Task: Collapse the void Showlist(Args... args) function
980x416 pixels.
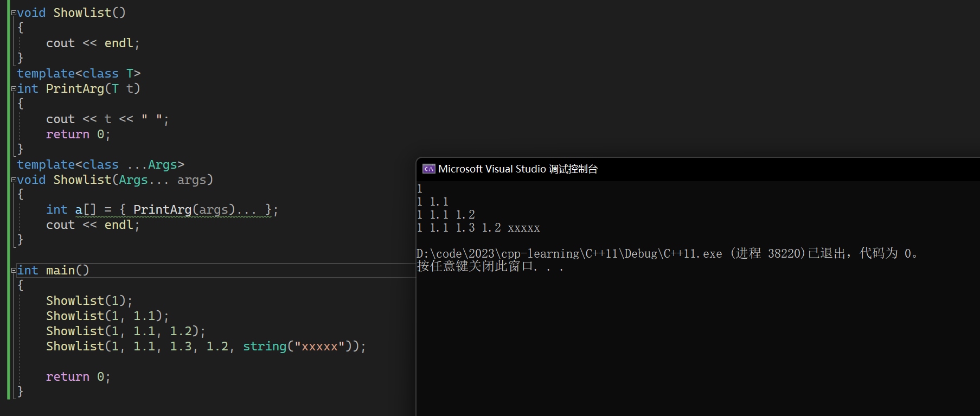Action: pos(14,180)
